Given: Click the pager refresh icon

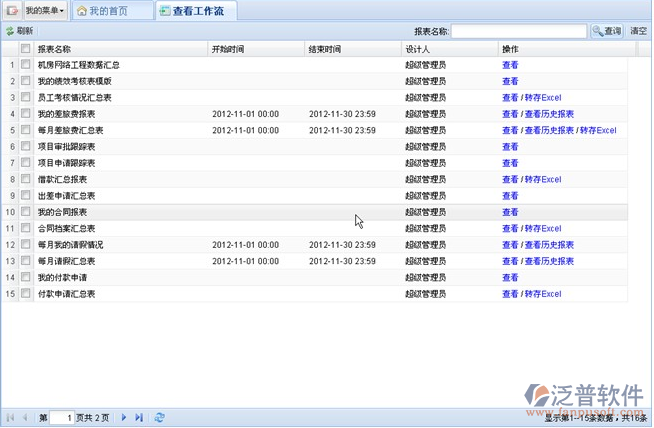Looking at the screenshot, I should pos(160,417).
